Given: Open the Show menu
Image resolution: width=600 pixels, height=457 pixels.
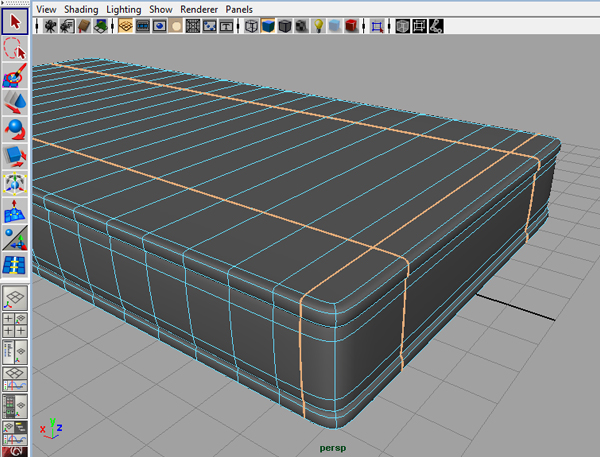Looking at the screenshot, I should [x=161, y=9].
